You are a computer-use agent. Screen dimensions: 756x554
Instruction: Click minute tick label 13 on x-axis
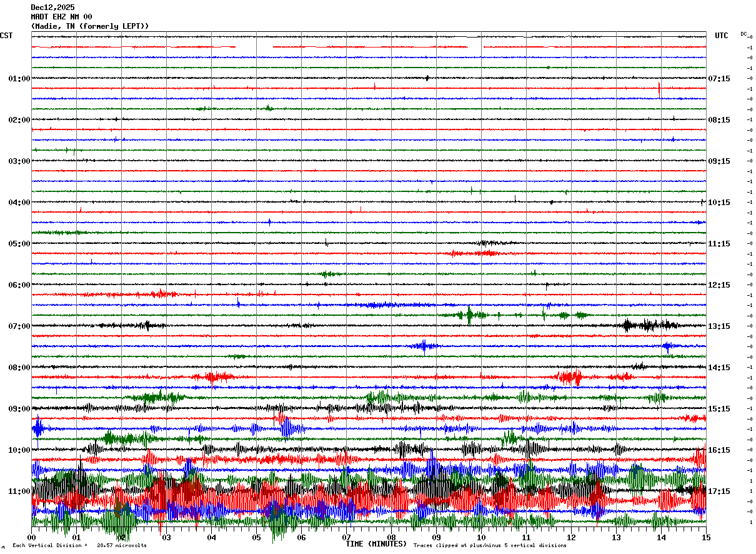coord(617,538)
